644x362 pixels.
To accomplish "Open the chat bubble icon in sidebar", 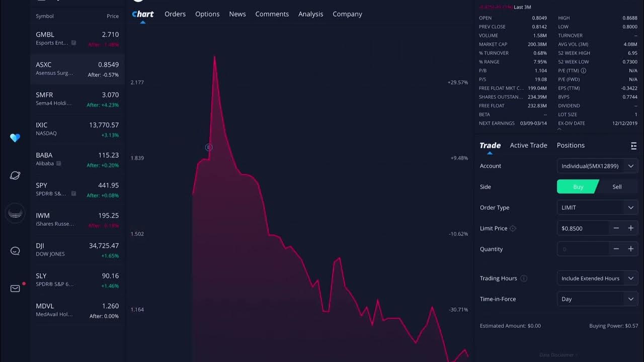I will [15, 251].
